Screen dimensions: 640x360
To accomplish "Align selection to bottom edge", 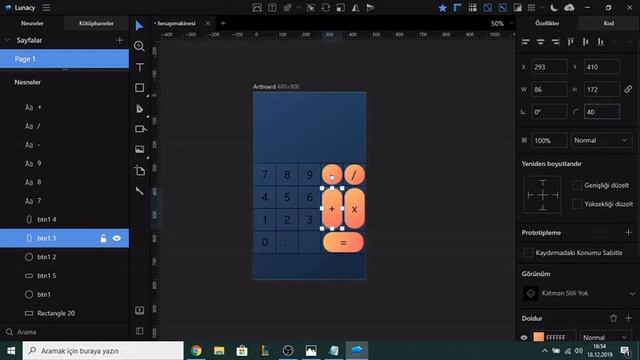I will pyautogui.click(x=600, y=42).
